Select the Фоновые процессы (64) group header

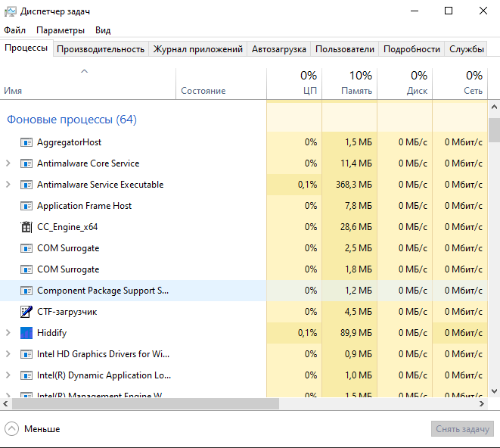click(x=72, y=120)
